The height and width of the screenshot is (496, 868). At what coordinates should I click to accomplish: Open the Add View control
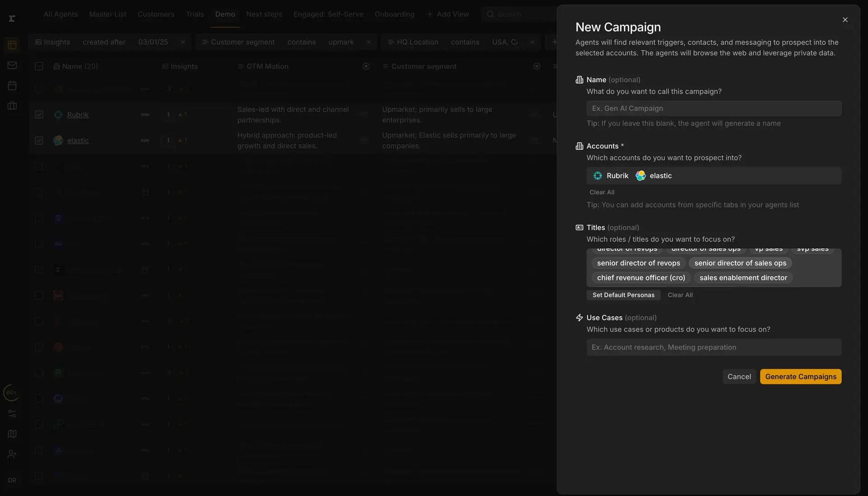point(448,14)
